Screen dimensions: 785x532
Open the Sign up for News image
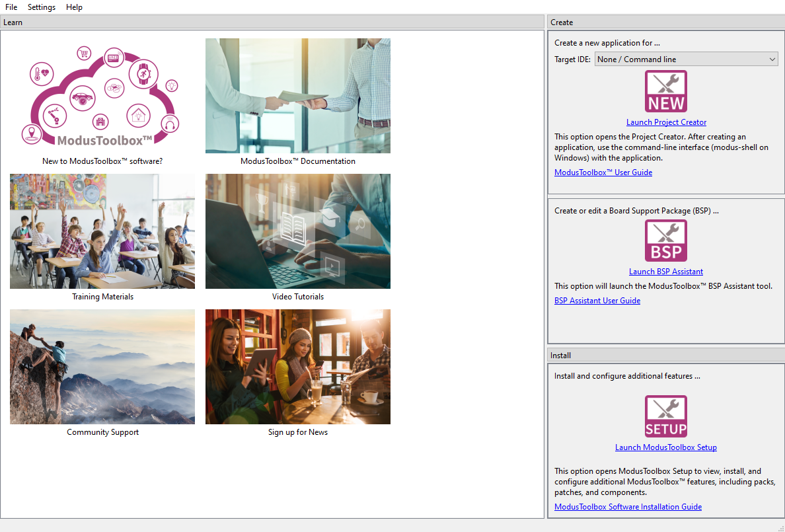click(298, 367)
